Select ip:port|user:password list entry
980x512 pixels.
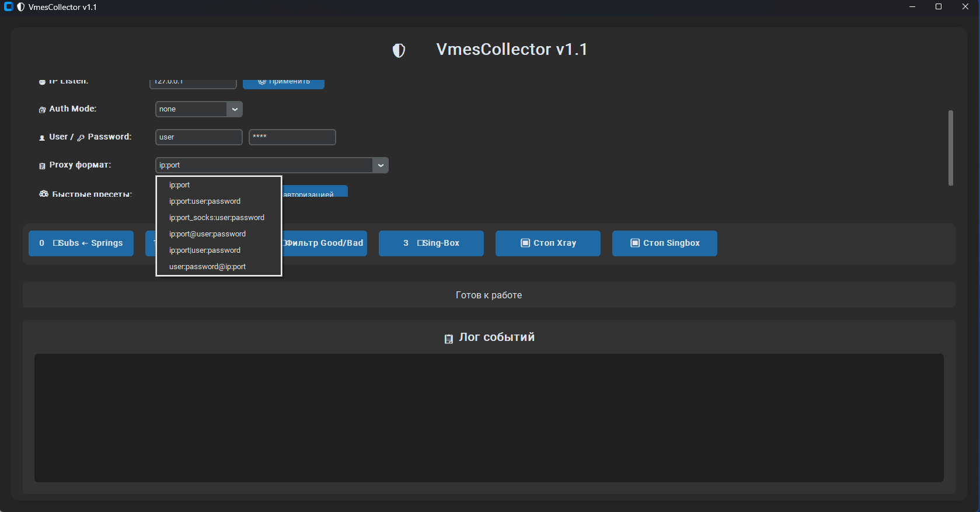(205, 250)
